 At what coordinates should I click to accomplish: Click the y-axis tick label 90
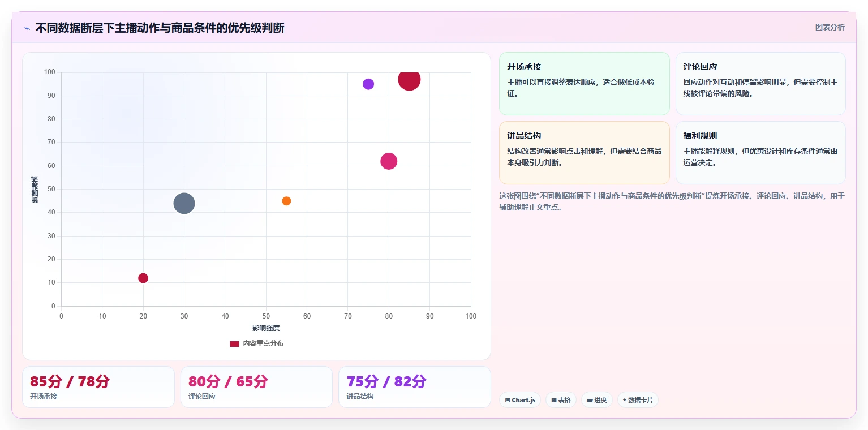[51, 96]
